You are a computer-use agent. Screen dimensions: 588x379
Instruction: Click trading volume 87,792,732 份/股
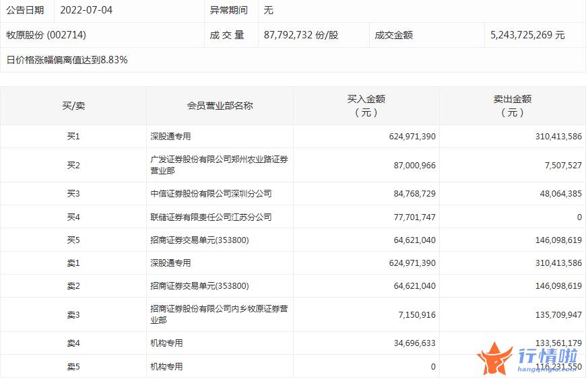[301, 35]
